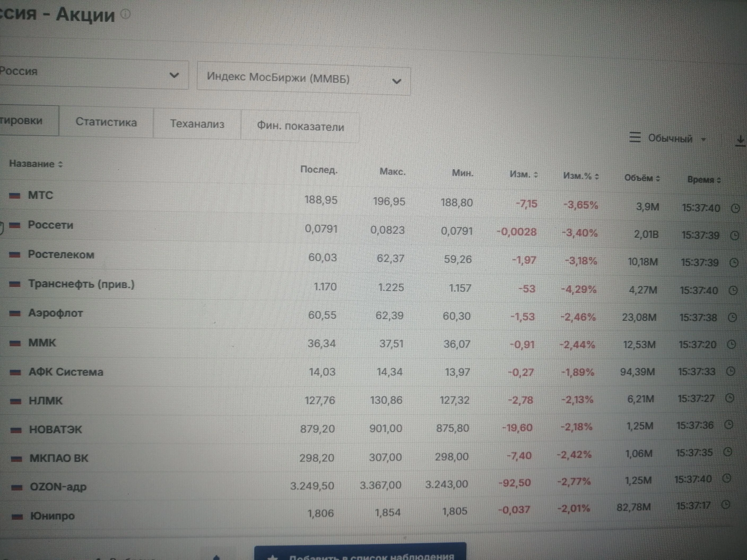Screen dimensions: 747x560
Task: Open the Россети stock link
Action: tap(50, 225)
